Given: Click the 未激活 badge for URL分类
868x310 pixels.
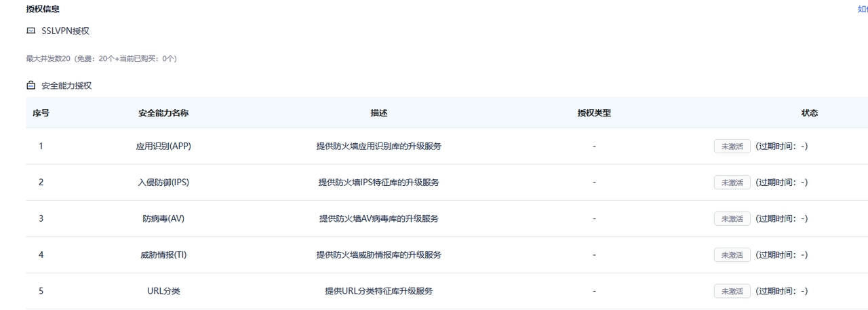Looking at the screenshot, I should 732,291.
